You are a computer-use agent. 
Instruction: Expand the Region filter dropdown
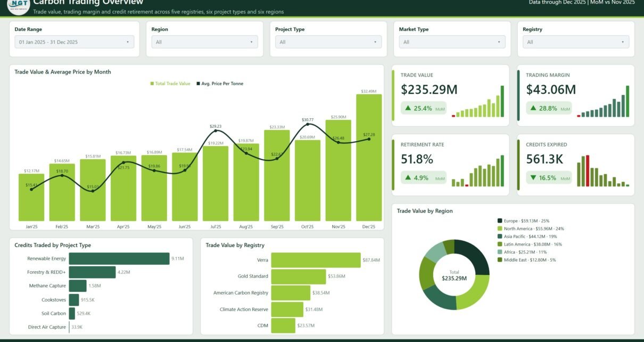click(204, 42)
